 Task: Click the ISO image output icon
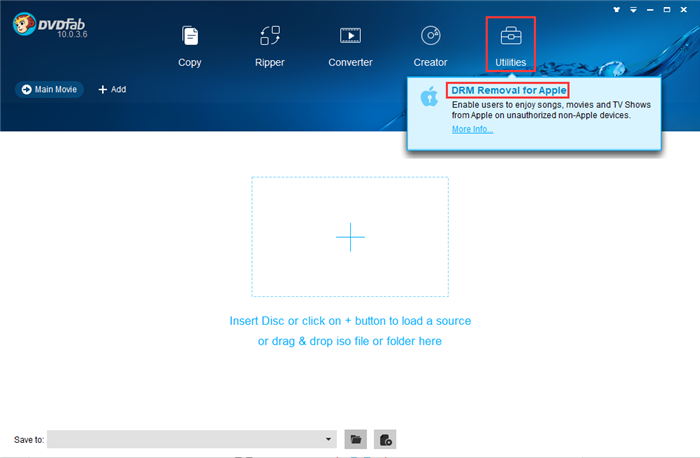(385, 439)
